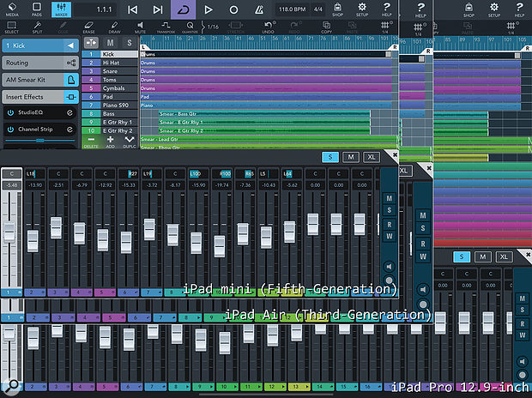Open the Channel Strip editor icon
The width and height of the screenshot is (532, 398).
(x=70, y=130)
